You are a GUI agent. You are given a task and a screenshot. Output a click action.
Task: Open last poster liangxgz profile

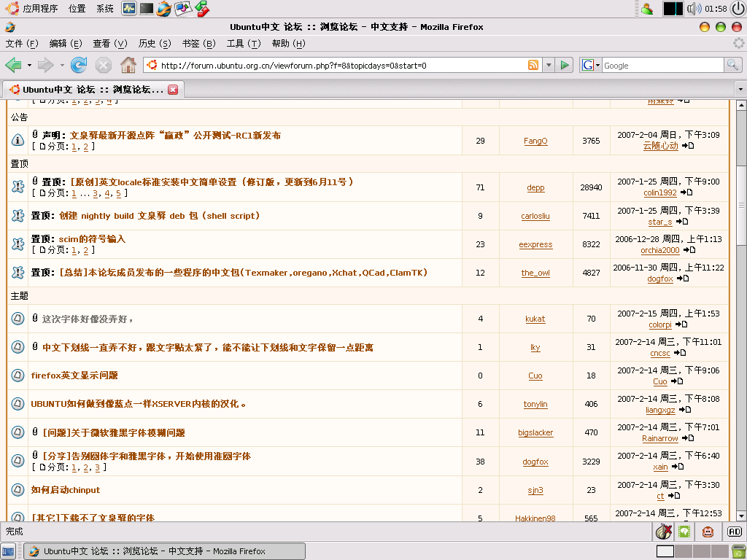(x=660, y=410)
